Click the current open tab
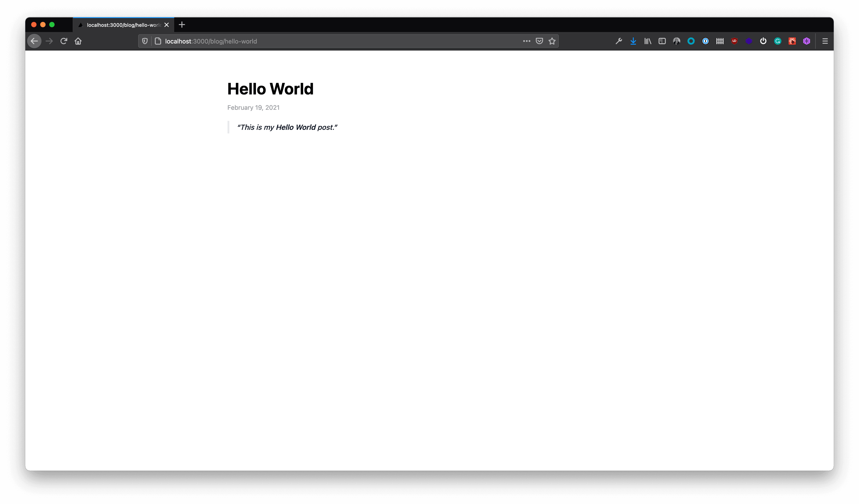The height and width of the screenshot is (504, 859). point(123,25)
